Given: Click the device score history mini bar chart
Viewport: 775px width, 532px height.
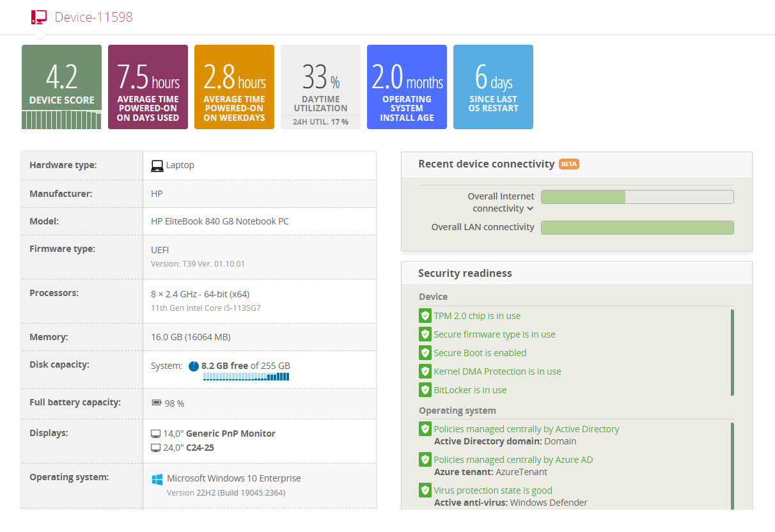Looking at the screenshot, I should click(x=61, y=120).
